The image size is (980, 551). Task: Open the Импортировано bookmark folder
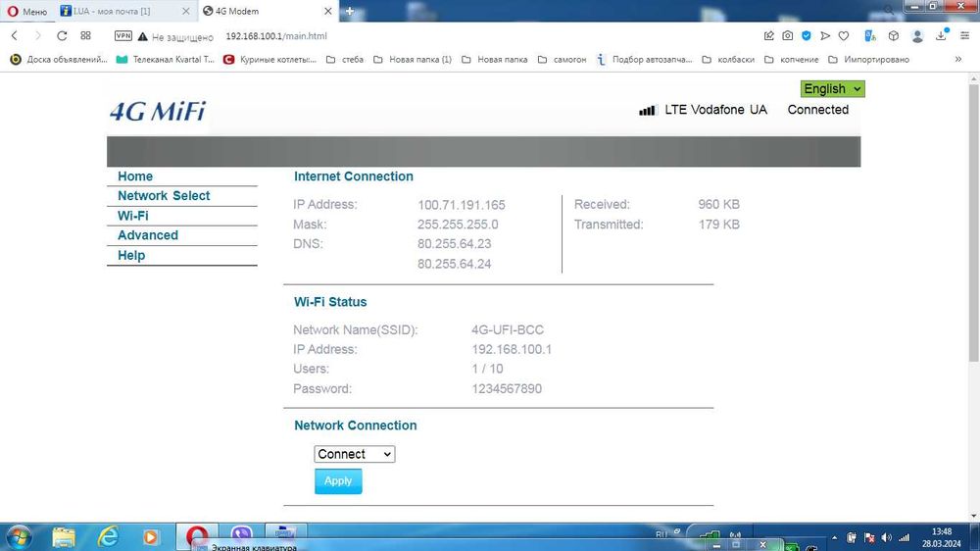pyautogui.click(x=868, y=60)
